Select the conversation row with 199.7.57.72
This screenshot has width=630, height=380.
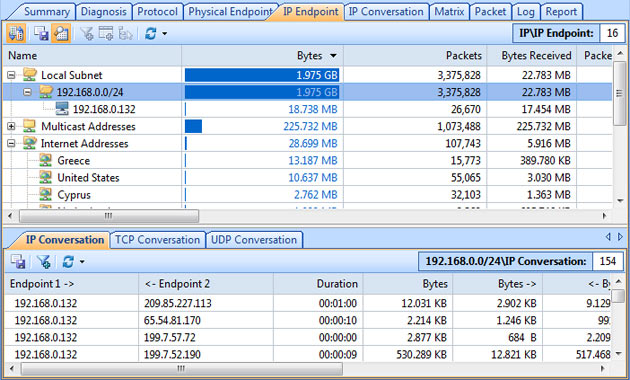(x=307, y=337)
